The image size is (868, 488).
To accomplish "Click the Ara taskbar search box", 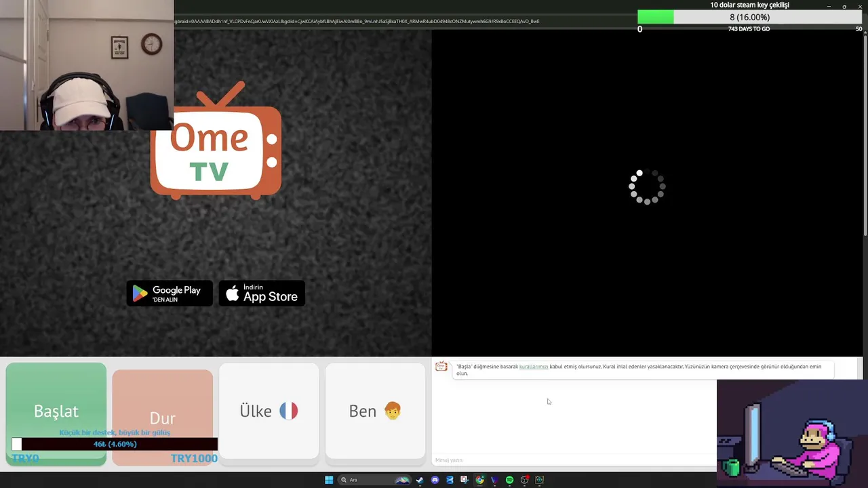I will tap(375, 480).
